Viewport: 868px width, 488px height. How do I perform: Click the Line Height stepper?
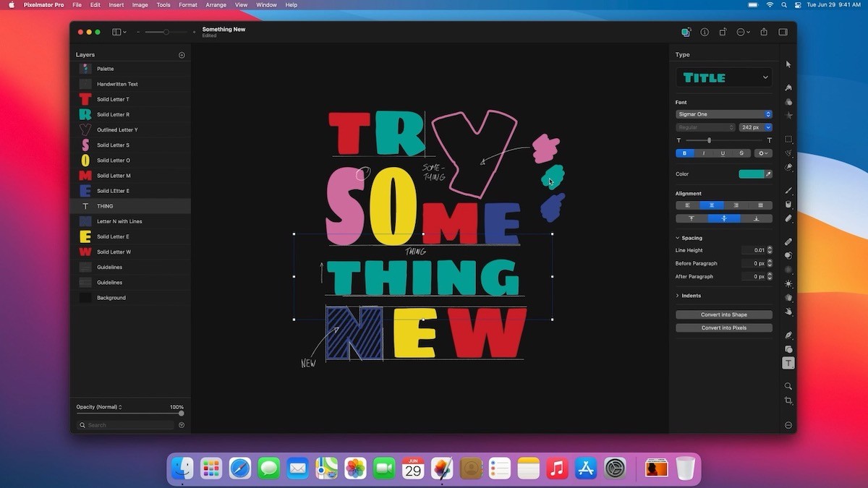(770, 250)
